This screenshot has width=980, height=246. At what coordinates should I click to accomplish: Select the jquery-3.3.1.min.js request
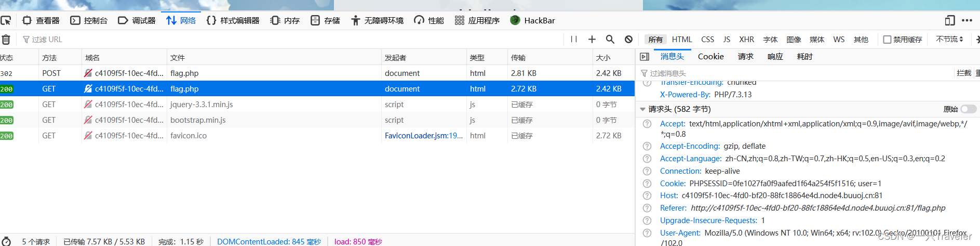(317, 104)
